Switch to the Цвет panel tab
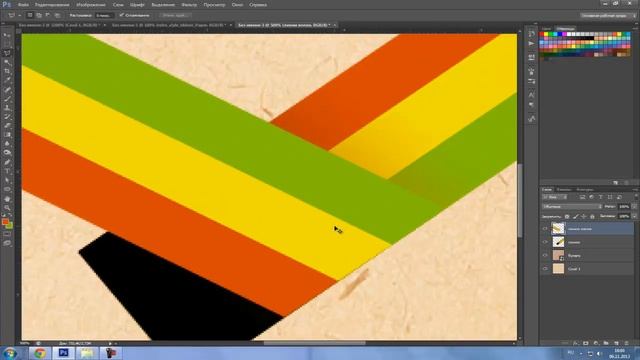This screenshot has height=360, width=640. tap(546, 29)
